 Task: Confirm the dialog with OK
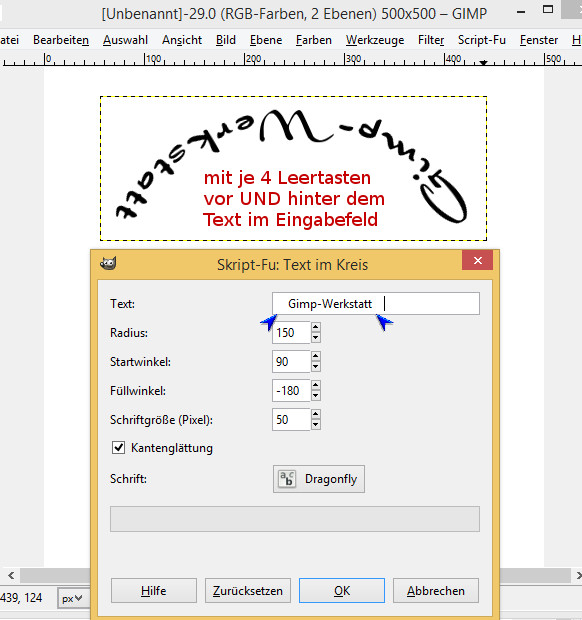342,591
